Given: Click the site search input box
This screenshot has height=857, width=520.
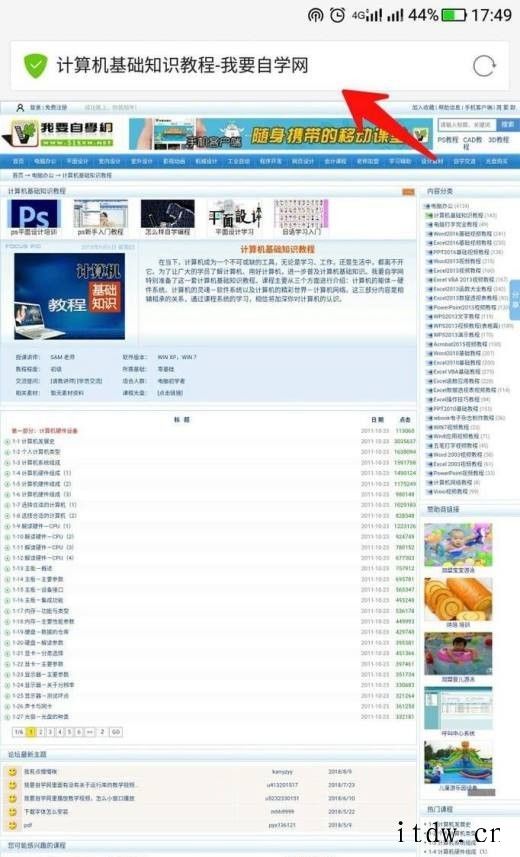Looking at the screenshot, I should 467,125.
